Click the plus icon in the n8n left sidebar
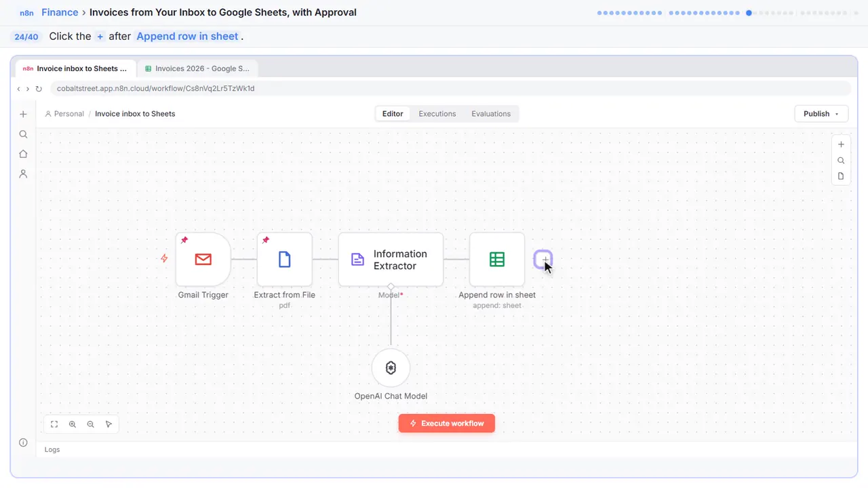This screenshot has height=488, width=868. (x=23, y=115)
